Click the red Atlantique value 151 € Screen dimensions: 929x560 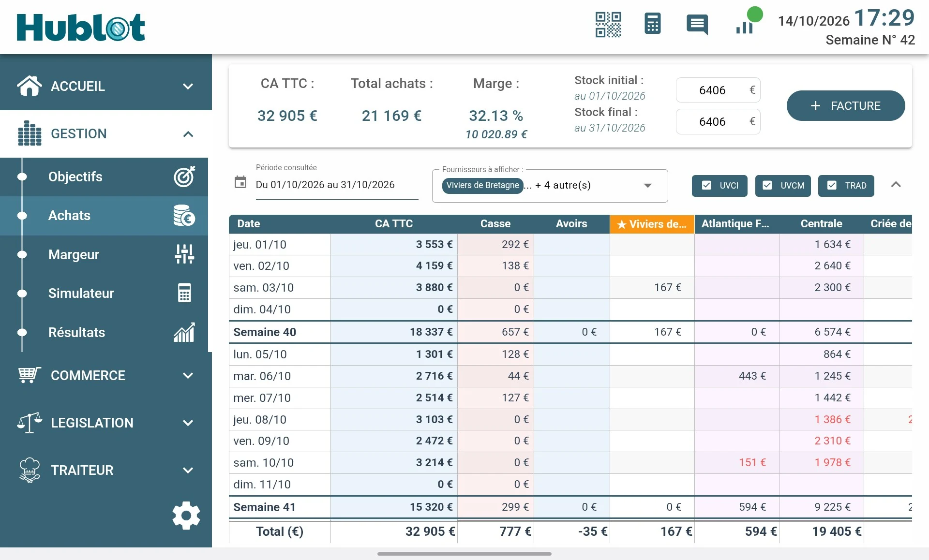(752, 463)
